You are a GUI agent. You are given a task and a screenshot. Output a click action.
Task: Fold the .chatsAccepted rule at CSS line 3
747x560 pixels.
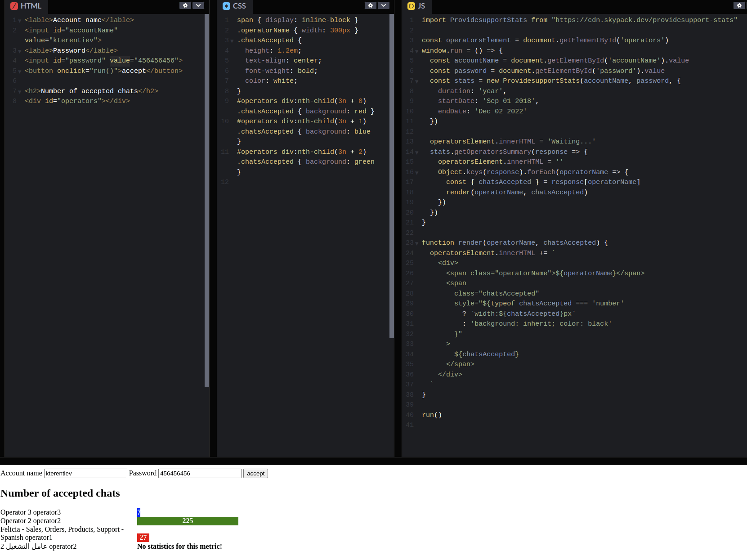232,41
